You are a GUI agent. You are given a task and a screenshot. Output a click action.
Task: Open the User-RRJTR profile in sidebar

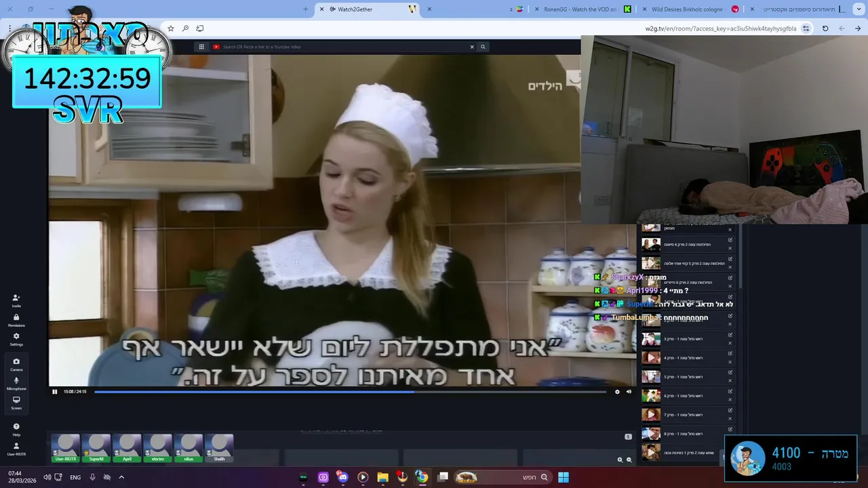click(16, 449)
